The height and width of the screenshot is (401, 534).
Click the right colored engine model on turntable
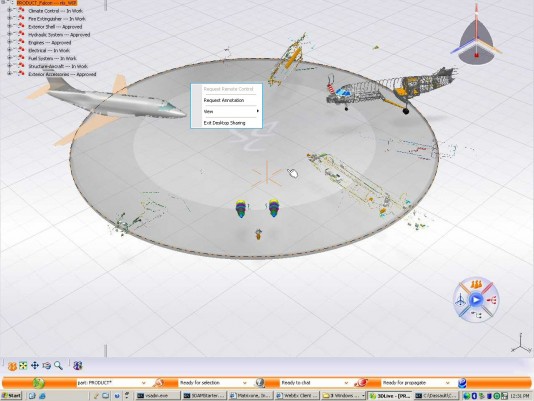click(273, 208)
